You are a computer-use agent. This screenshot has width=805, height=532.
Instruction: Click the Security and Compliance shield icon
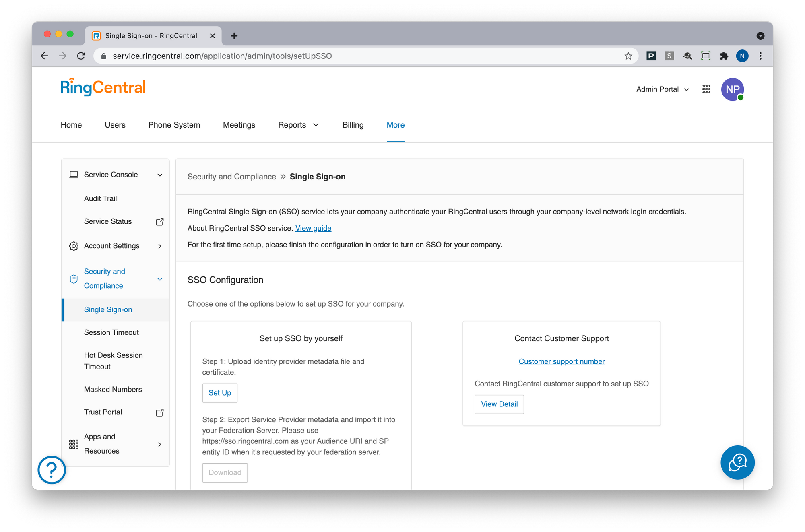[x=74, y=279]
